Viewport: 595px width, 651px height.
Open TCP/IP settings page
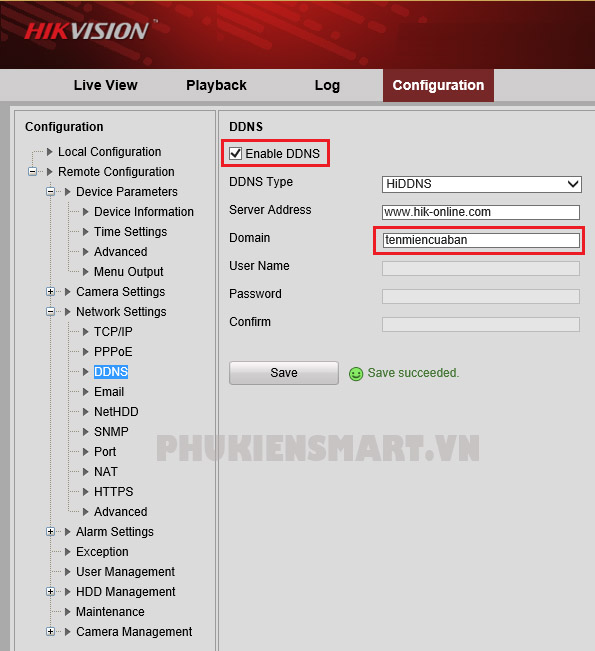point(113,332)
